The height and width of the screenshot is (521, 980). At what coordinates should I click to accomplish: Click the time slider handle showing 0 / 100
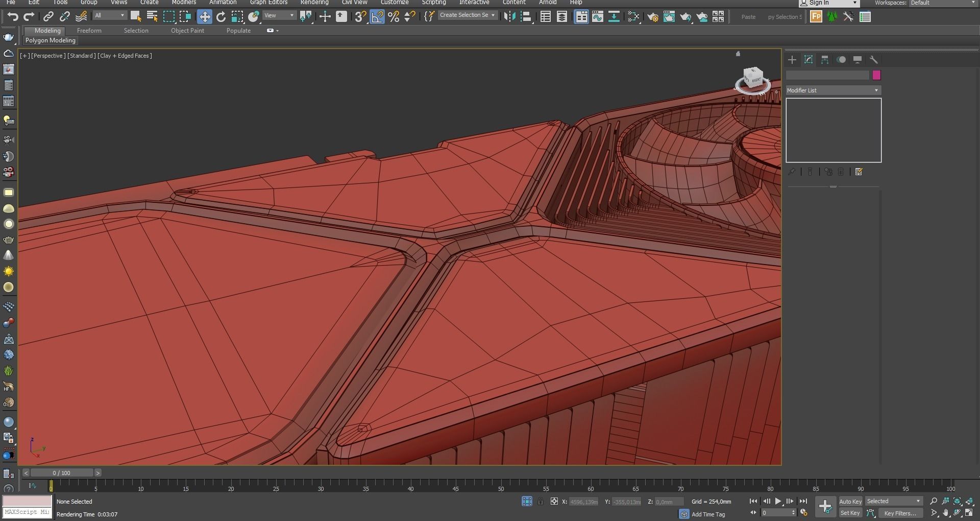coord(61,473)
